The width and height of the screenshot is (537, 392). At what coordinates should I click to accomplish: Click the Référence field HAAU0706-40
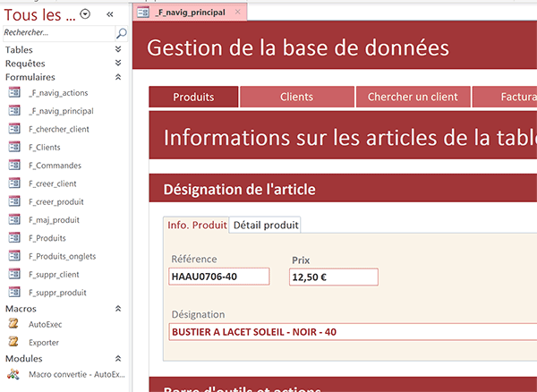coord(219,277)
